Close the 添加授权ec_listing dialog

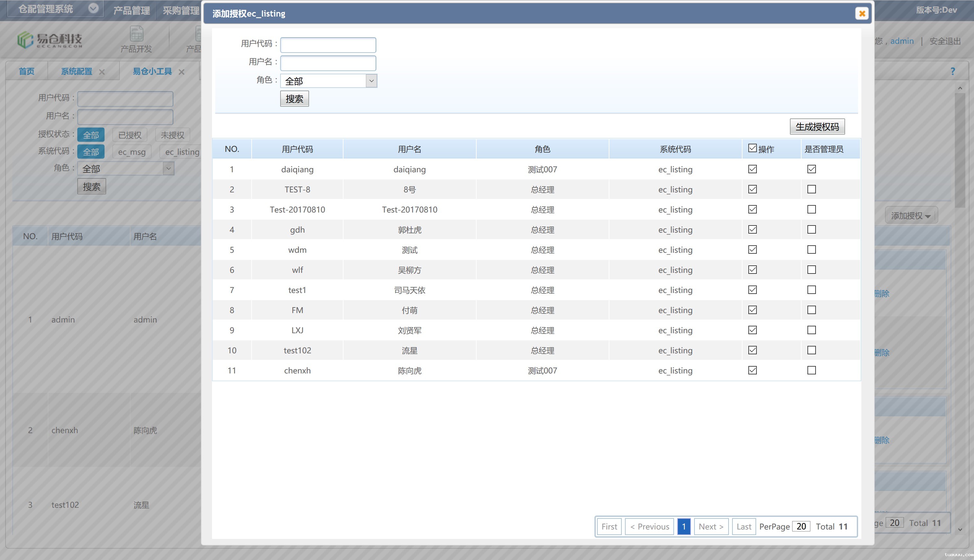(x=862, y=13)
